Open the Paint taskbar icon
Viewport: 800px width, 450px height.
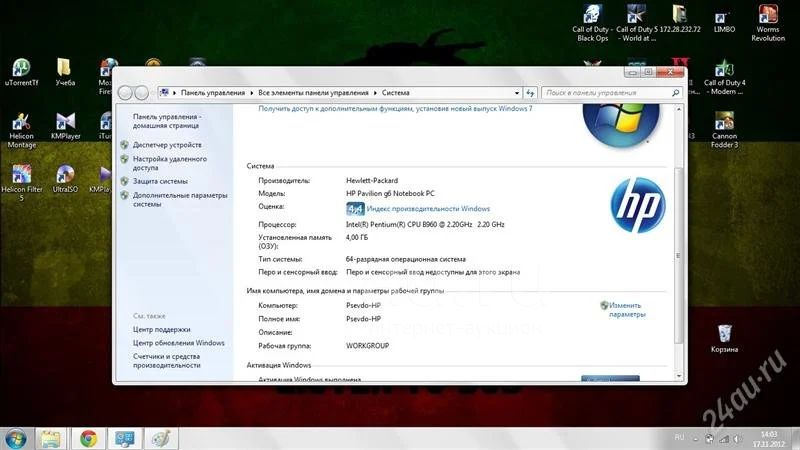[x=161, y=438]
